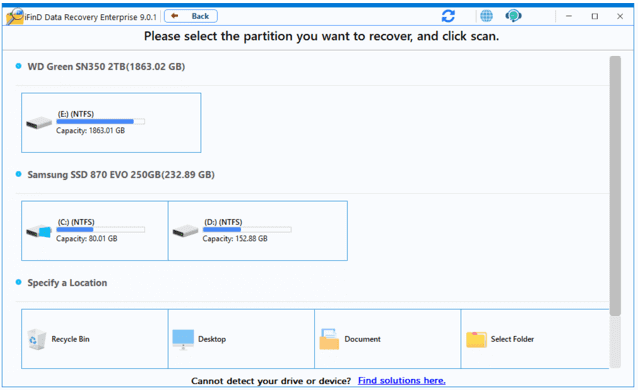Open the support chat headset icon

click(513, 16)
